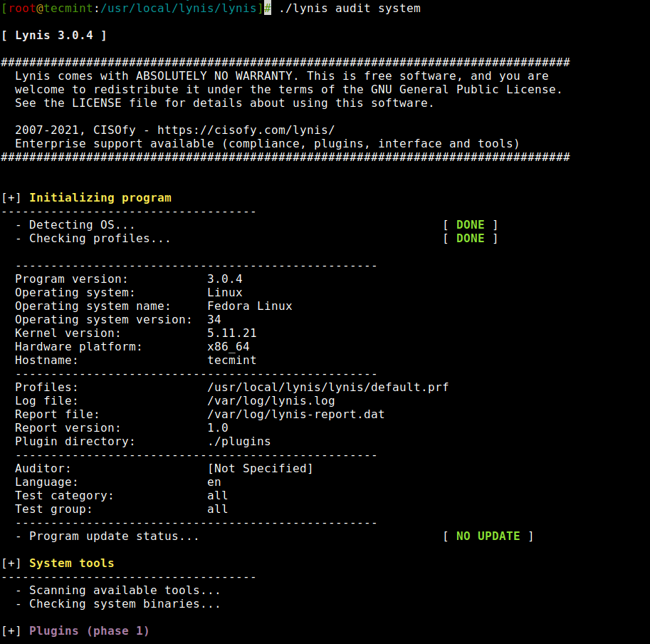Image resolution: width=650 pixels, height=644 pixels.
Task: Click the terminal cursor after the prompt
Action: pos(268,9)
